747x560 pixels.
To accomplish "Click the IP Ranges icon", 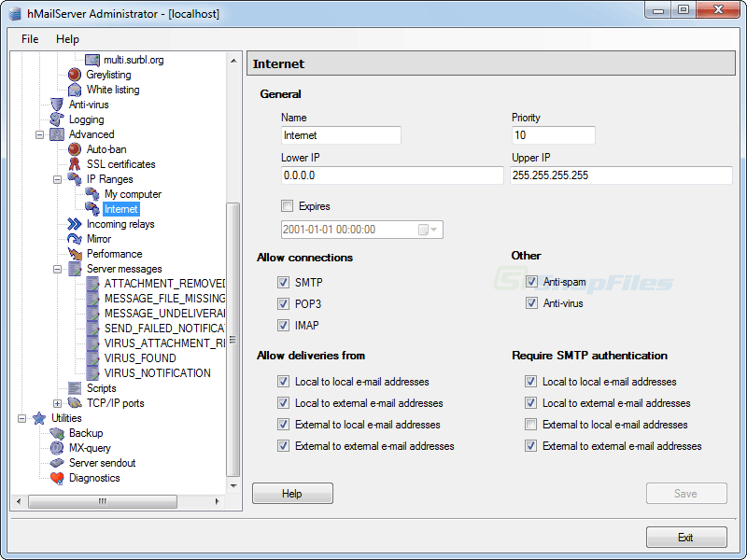I will pos(75,179).
